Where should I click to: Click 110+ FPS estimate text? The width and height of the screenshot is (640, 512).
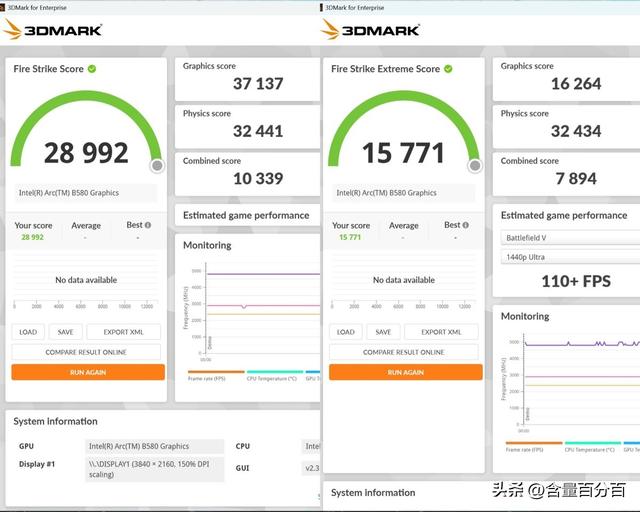pos(576,281)
